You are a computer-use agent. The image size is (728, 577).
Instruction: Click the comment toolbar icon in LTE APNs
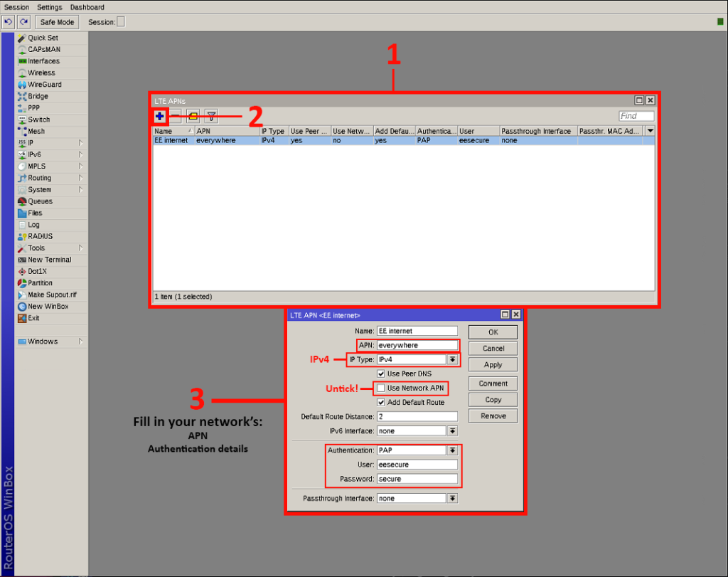[x=193, y=115]
